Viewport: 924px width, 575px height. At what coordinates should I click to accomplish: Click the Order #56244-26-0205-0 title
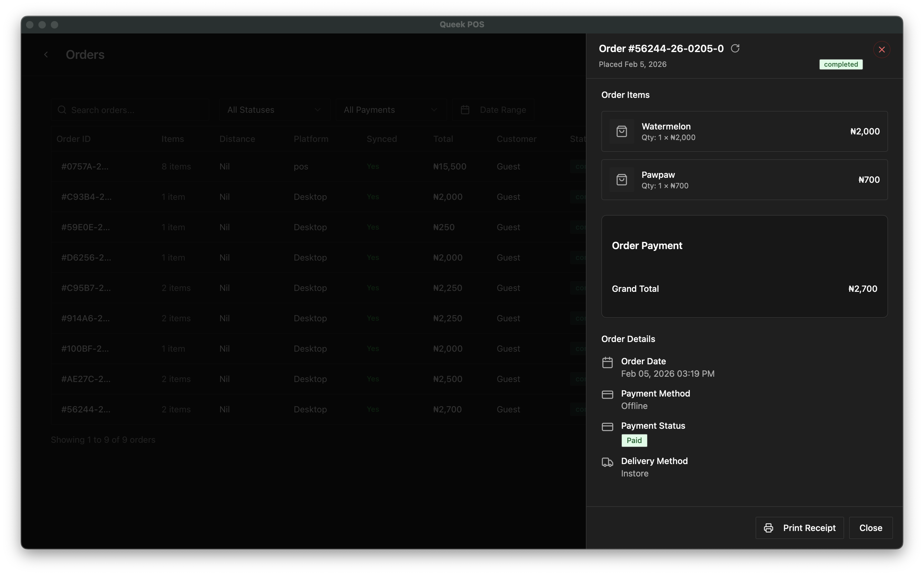(661, 49)
